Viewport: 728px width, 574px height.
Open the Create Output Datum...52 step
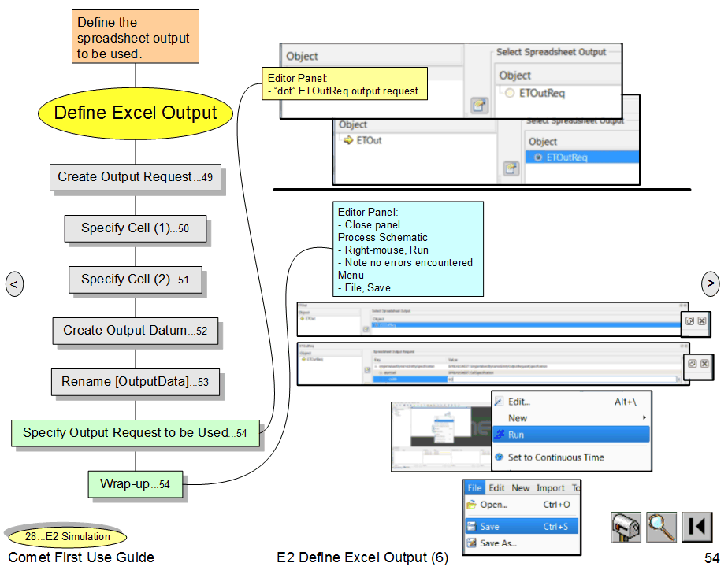tap(135, 331)
